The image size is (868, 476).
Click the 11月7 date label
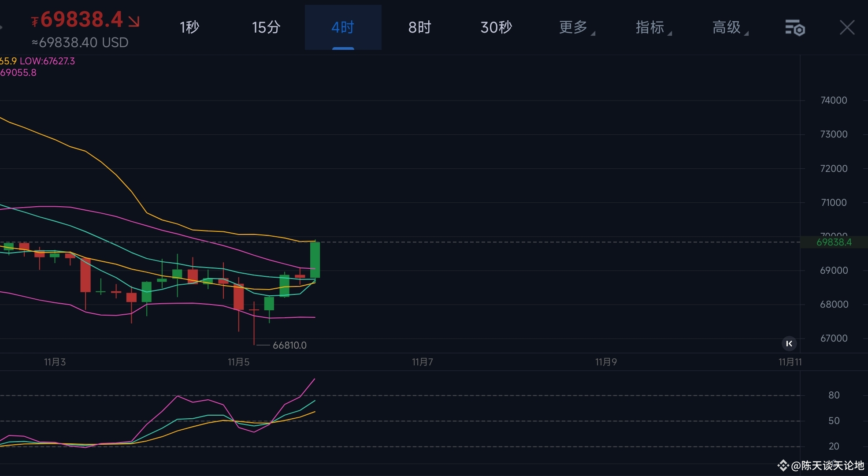click(422, 362)
